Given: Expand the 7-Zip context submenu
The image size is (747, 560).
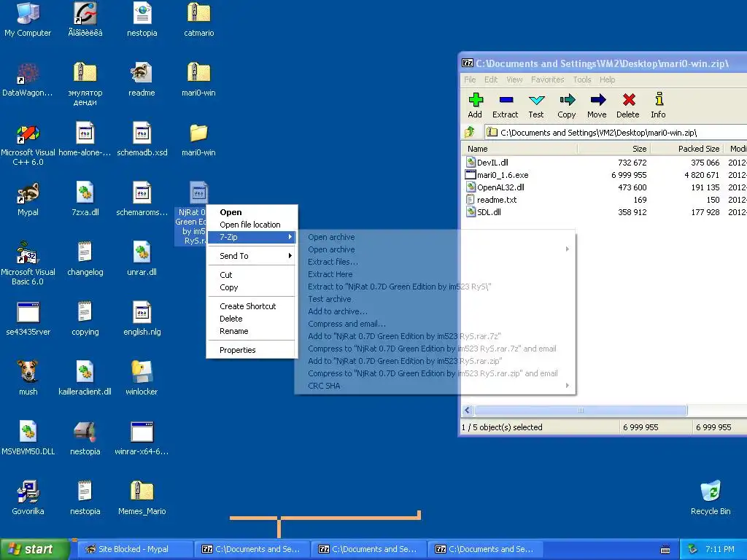Looking at the screenshot, I should click(252, 237).
